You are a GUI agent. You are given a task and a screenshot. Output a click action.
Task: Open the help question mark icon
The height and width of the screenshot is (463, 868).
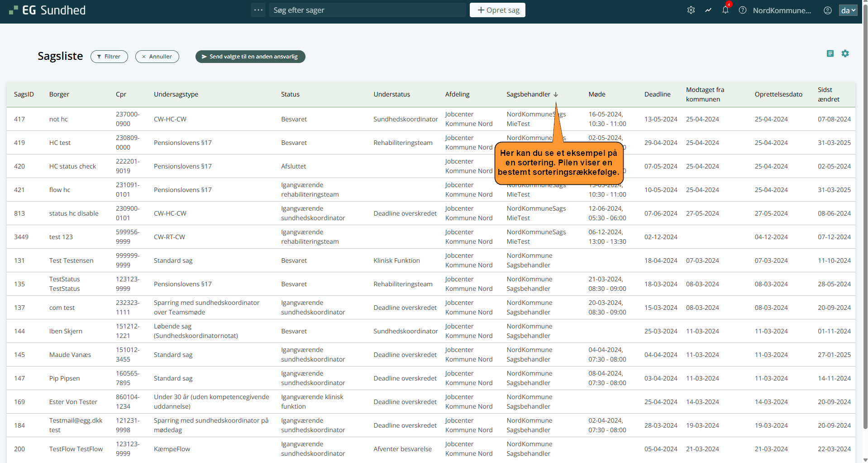pos(743,10)
